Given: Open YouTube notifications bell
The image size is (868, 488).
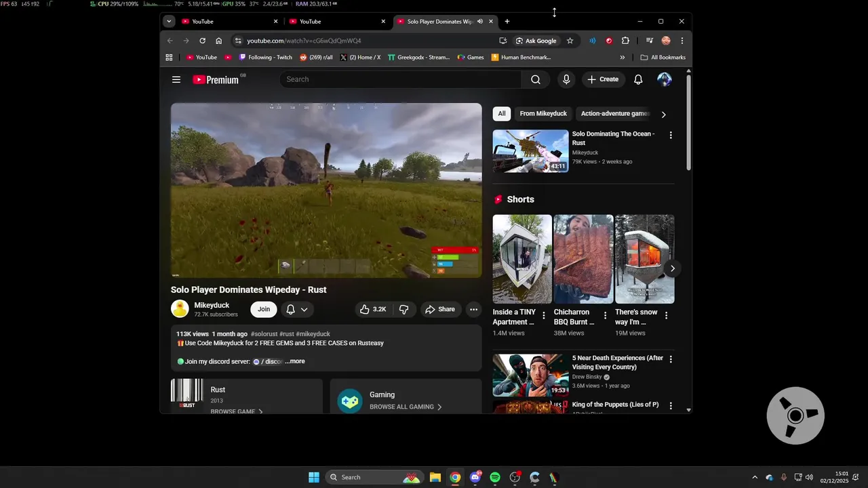Looking at the screenshot, I should coord(638,79).
